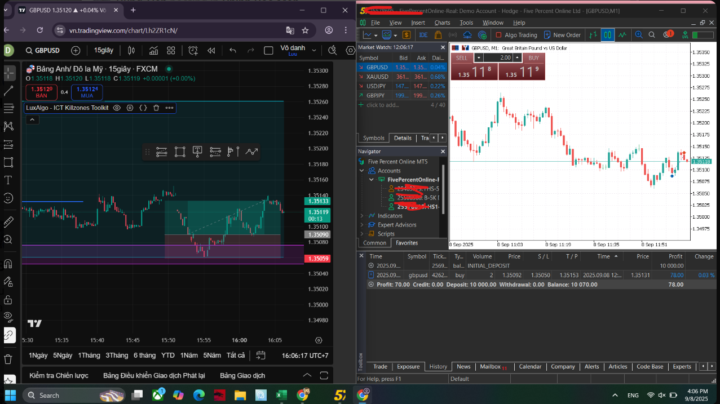Click the New Order toolbar button

[x=562, y=35]
